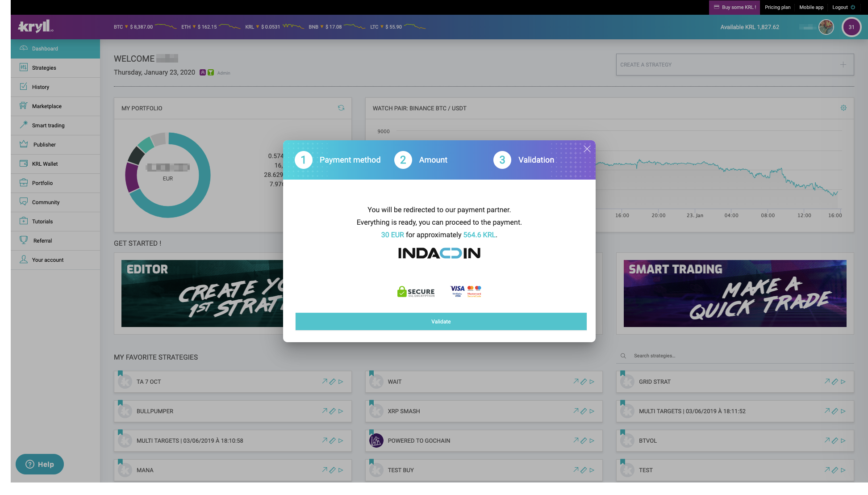Screen dimensions: 868x495
Task: Click the plus icon in Create a Strategy
Action: click(x=843, y=64)
